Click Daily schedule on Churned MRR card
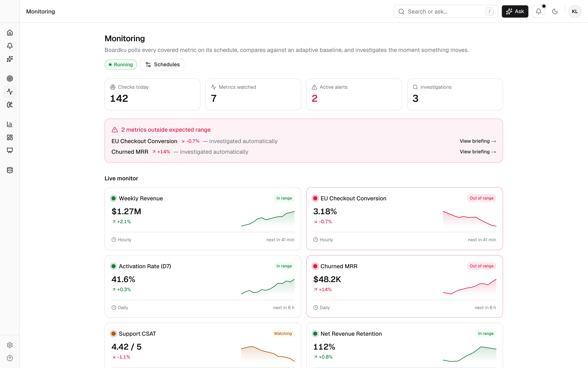 [x=321, y=308]
